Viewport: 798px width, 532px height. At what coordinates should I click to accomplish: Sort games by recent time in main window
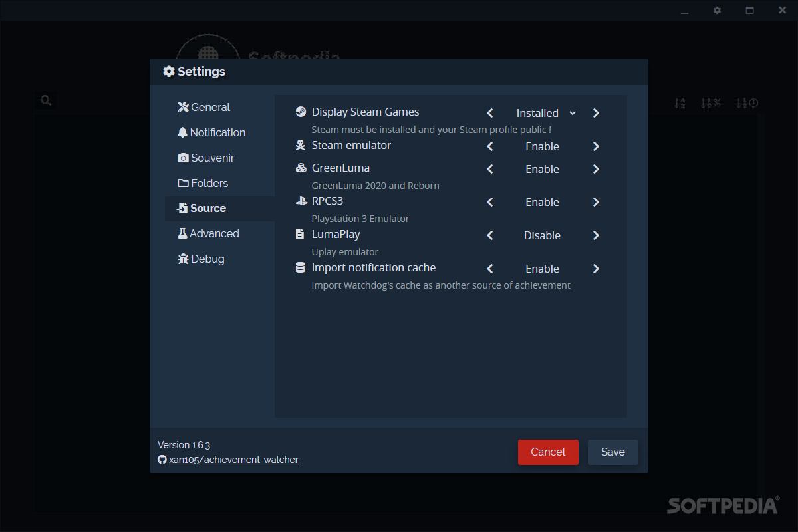(747, 103)
